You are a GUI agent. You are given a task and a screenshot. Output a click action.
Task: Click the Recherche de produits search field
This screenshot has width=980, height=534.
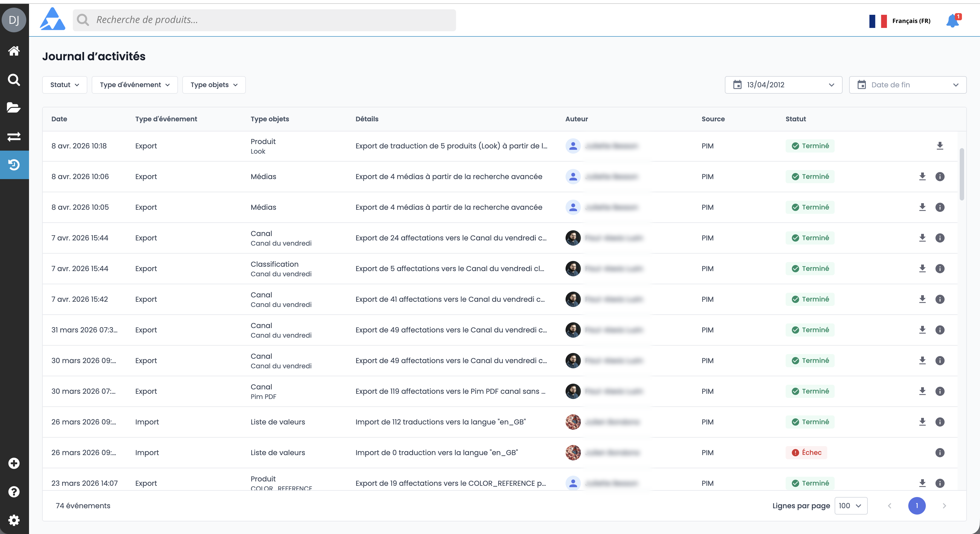pyautogui.click(x=264, y=20)
